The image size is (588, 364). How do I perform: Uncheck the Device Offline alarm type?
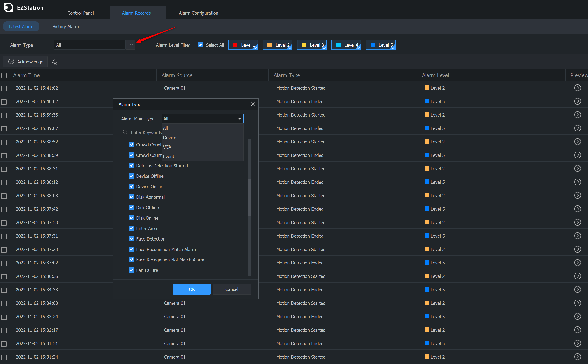click(132, 176)
